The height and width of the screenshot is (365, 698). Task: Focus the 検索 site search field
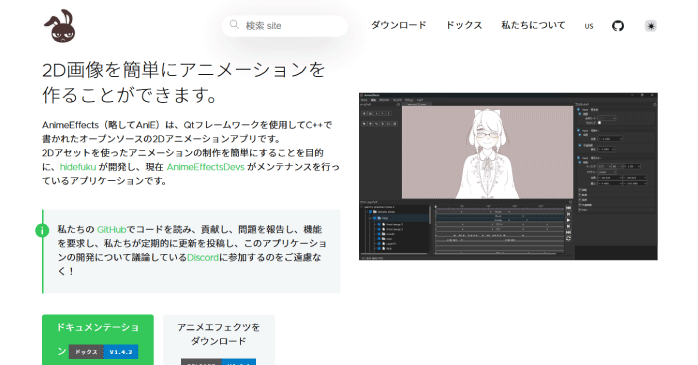pyautogui.click(x=285, y=26)
